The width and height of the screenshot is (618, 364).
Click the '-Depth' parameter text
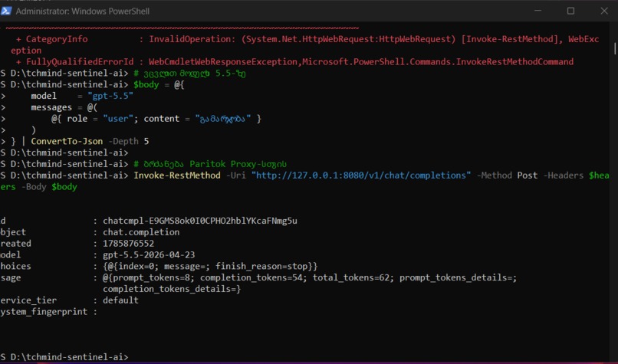[123, 141]
